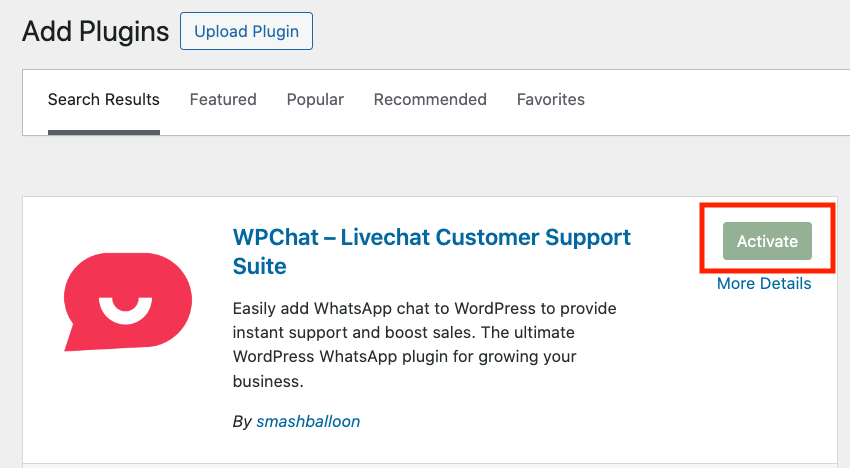
Task: Click the empty area right of the Favorites tab
Action: click(x=710, y=100)
